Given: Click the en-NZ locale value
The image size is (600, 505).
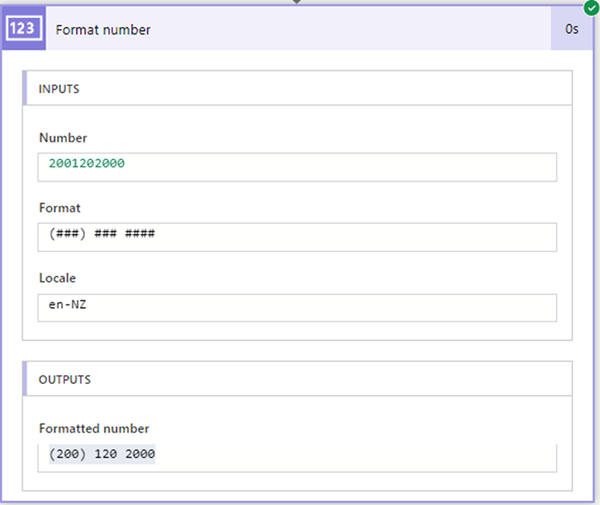Looking at the screenshot, I should pyautogui.click(x=68, y=306).
